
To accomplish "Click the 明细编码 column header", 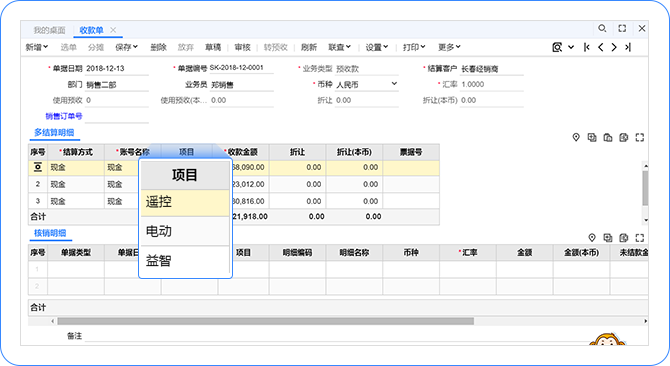I will point(297,252).
